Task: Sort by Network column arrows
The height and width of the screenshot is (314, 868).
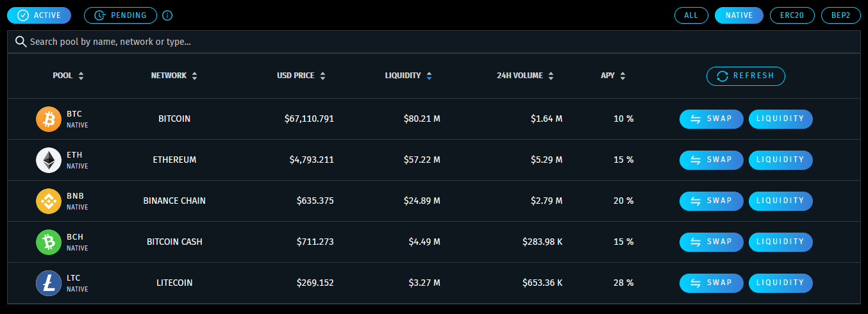Action: (194, 76)
